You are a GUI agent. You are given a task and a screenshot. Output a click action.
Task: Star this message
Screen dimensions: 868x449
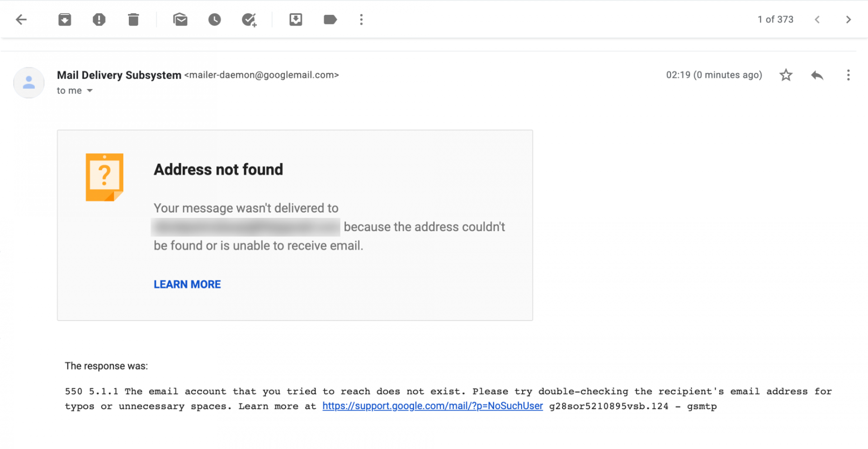pyautogui.click(x=786, y=75)
